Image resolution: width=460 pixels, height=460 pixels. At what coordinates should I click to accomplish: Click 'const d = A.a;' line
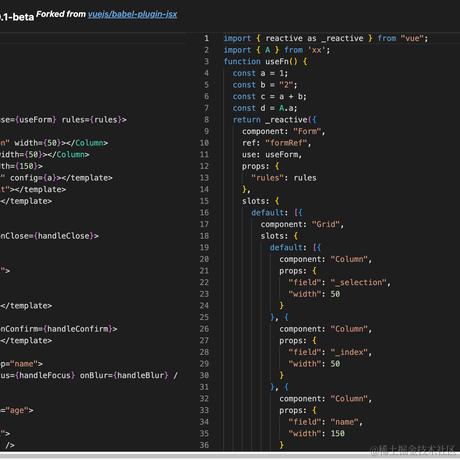(x=265, y=108)
